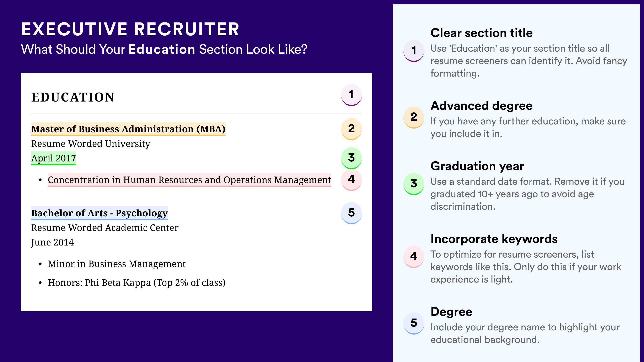Image resolution: width=644 pixels, height=362 pixels.
Task: Click the highlighted April 2017 date
Action: [x=54, y=158]
